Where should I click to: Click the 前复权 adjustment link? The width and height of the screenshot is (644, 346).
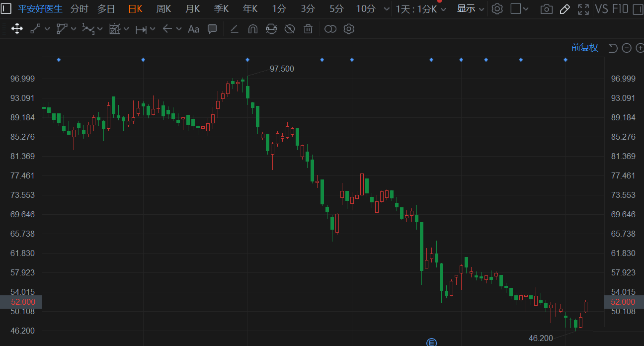(x=584, y=48)
